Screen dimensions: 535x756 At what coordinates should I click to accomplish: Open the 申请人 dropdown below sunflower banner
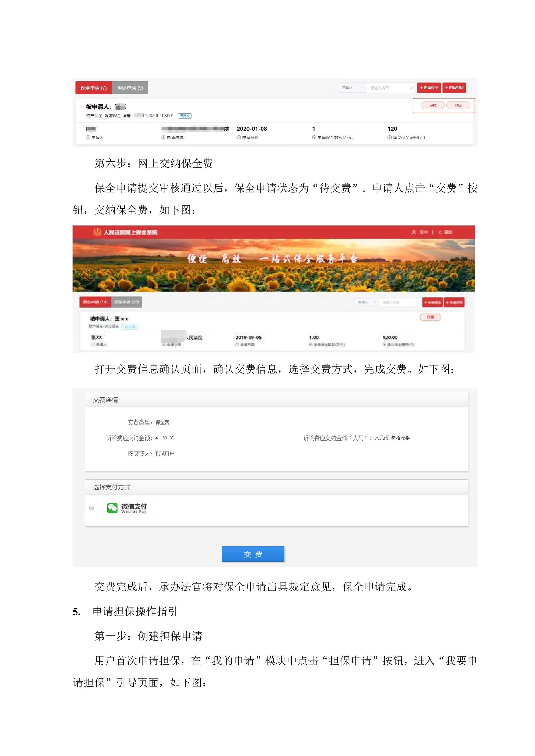[366, 303]
